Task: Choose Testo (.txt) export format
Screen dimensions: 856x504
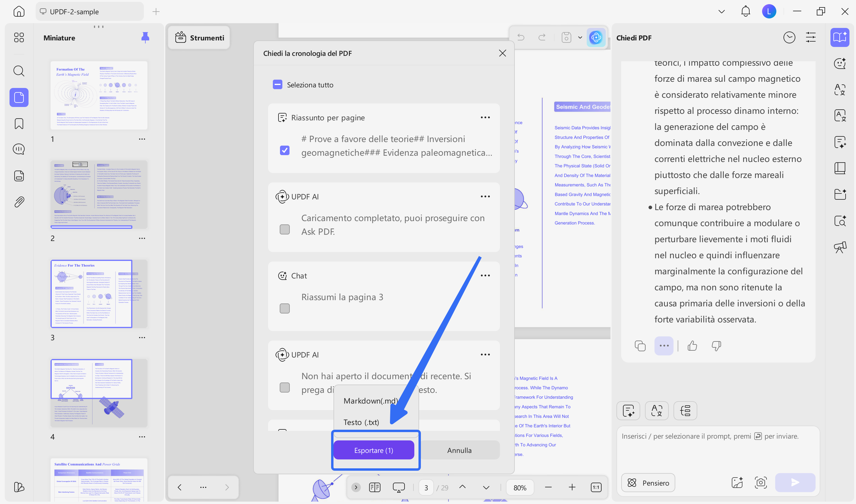Action: click(361, 422)
